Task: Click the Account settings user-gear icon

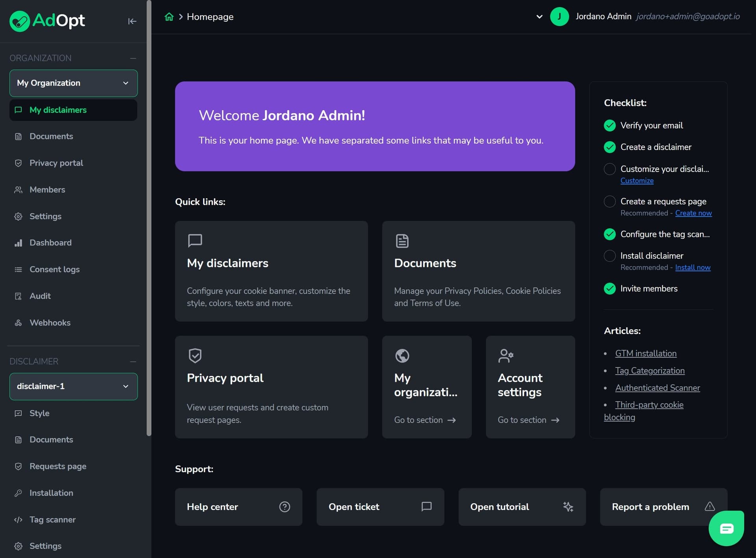Action: 506,356
